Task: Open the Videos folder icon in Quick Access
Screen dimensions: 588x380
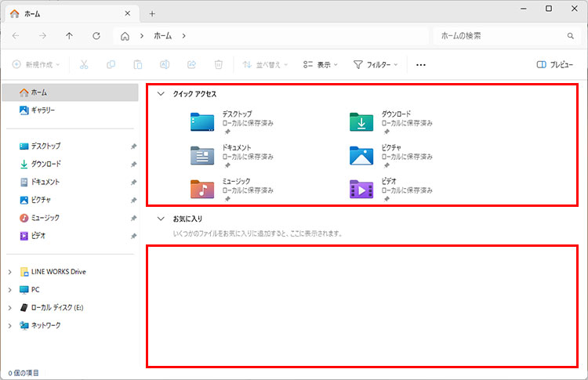Action: (361, 189)
